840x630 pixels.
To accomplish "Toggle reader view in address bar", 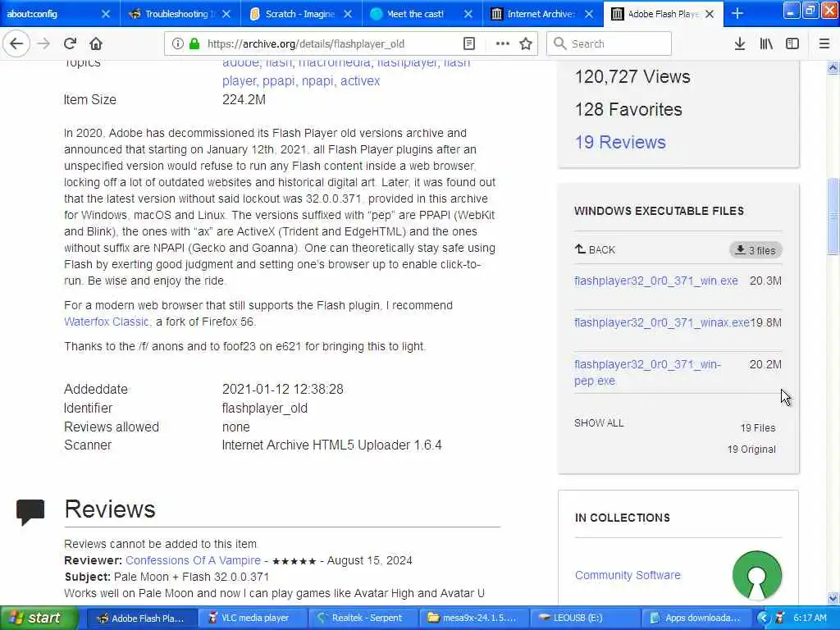I will coord(468,44).
